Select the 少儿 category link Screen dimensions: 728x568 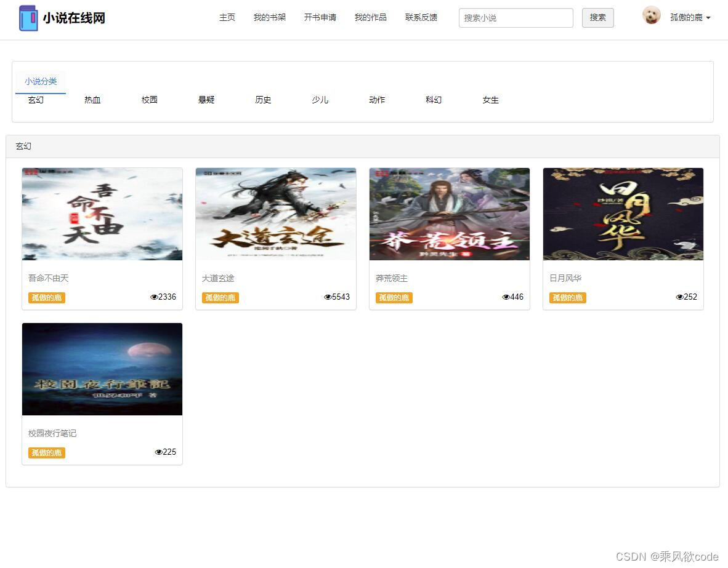[x=320, y=100]
